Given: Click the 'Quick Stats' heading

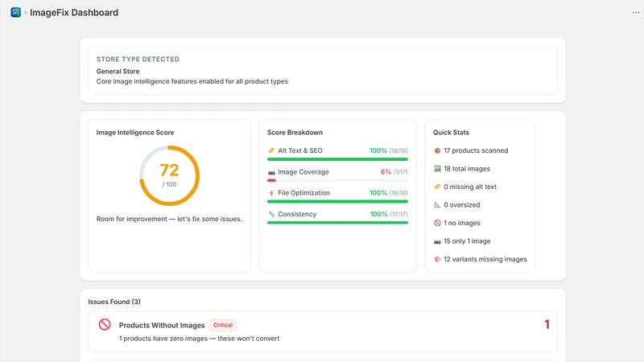Looking at the screenshot, I should pos(451,133).
